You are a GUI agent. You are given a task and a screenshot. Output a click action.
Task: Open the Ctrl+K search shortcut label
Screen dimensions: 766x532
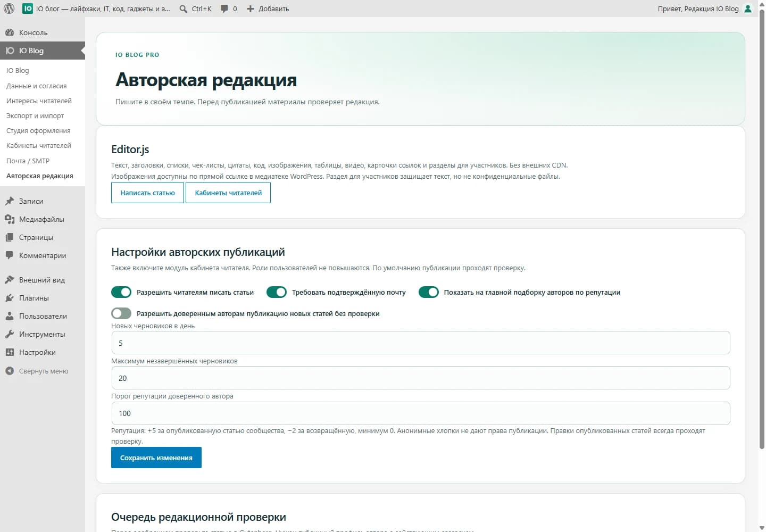(x=202, y=9)
